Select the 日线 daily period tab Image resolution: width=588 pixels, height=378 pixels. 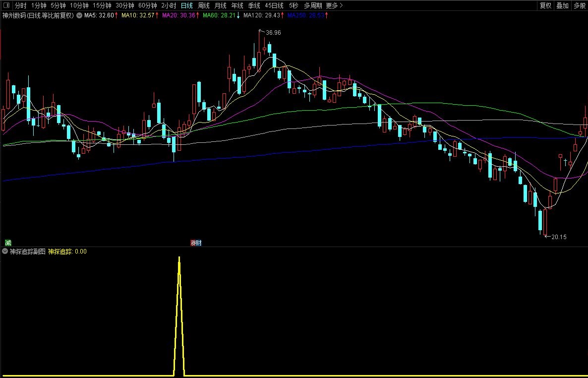[x=187, y=5]
